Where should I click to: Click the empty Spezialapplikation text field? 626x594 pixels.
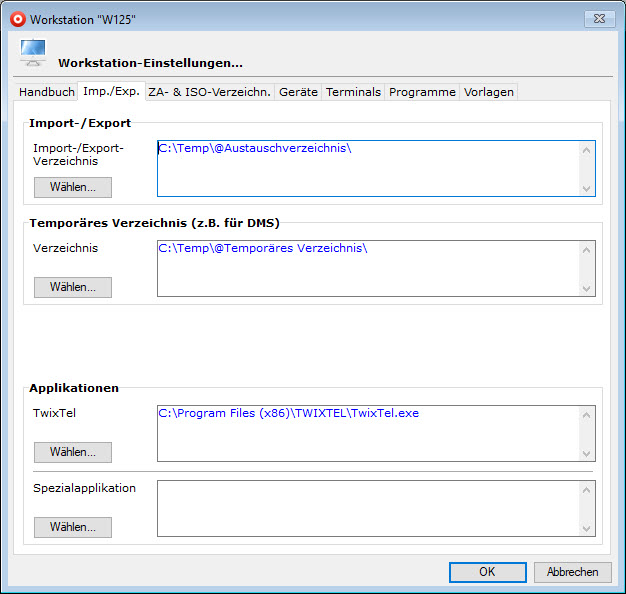[x=367, y=508]
